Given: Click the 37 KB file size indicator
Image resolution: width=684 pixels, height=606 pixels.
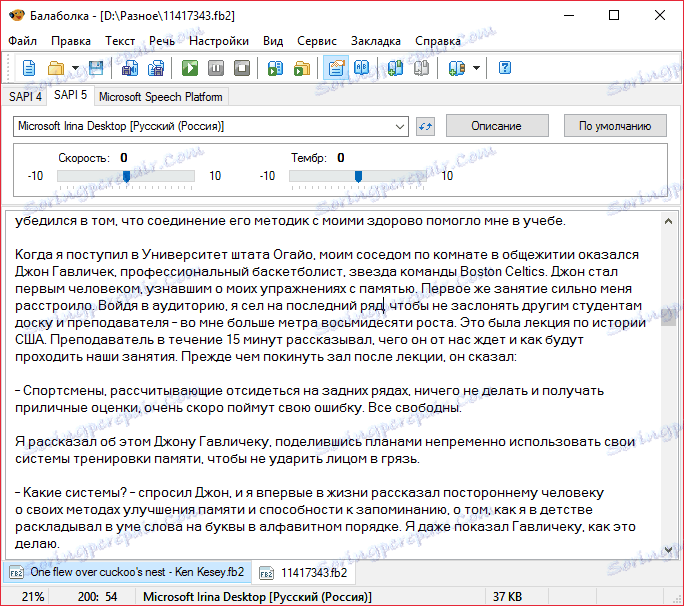Looking at the screenshot, I should (507, 596).
